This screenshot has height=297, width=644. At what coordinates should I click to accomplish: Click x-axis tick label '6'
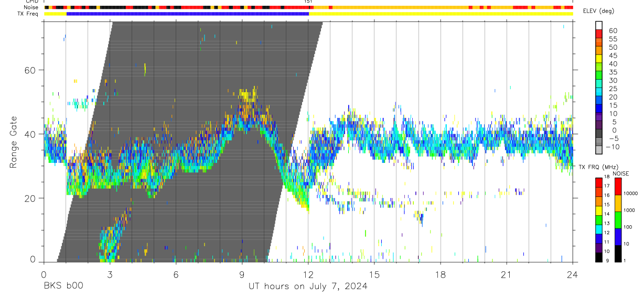point(176,274)
